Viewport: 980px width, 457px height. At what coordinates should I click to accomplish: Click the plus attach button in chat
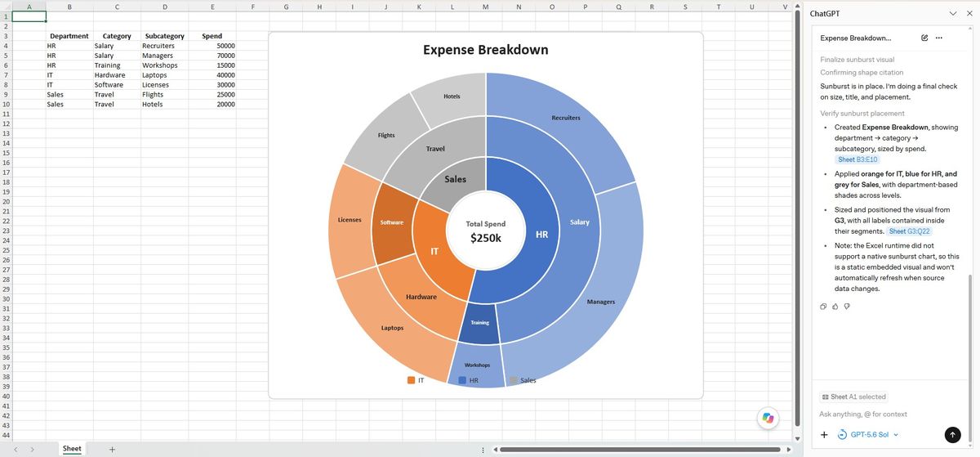[x=825, y=435]
